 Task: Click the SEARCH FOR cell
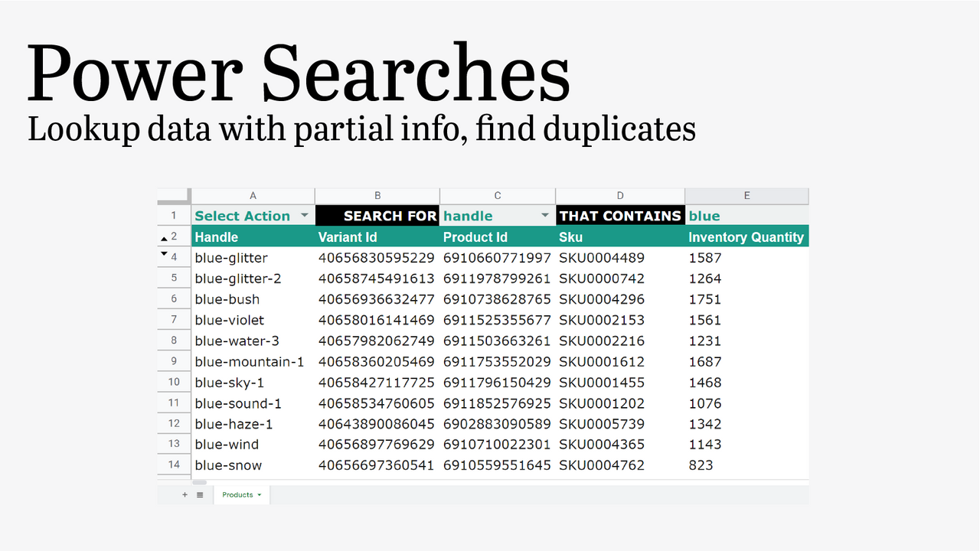pyautogui.click(x=377, y=215)
